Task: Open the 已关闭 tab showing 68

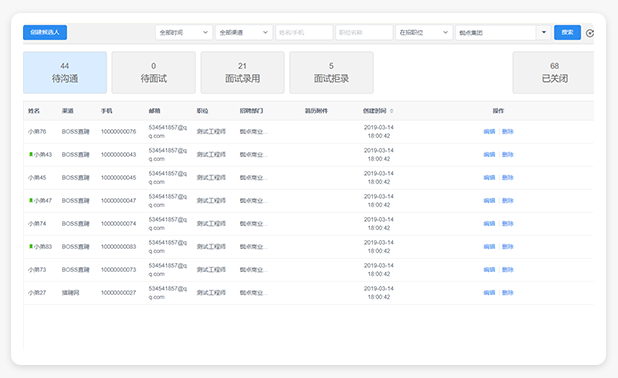Action: point(553,73)
